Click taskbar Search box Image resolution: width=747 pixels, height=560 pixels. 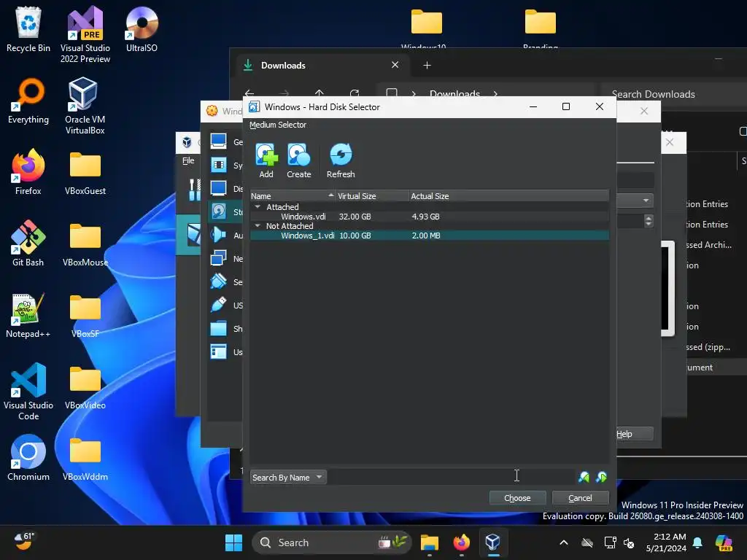(x=331, y=542)
